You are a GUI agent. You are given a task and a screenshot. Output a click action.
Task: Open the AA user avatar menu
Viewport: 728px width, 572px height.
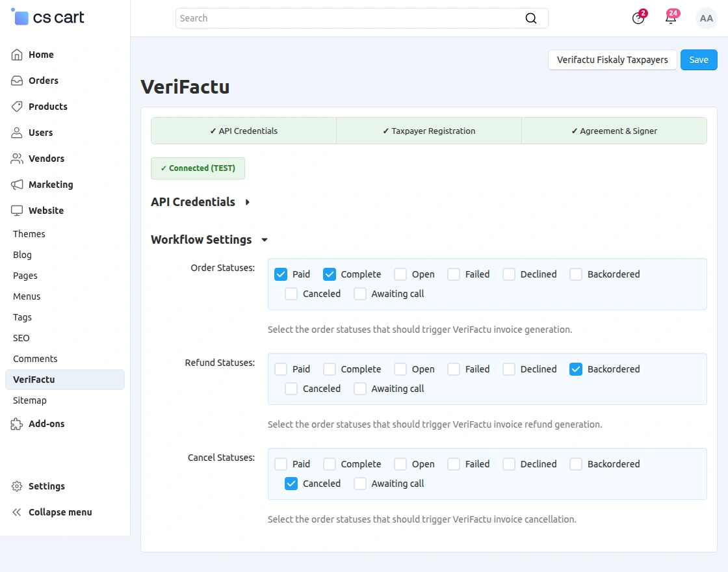(706, 18)
